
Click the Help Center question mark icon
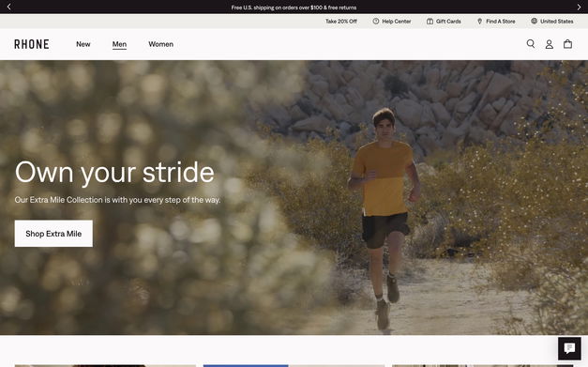point(376,22)
